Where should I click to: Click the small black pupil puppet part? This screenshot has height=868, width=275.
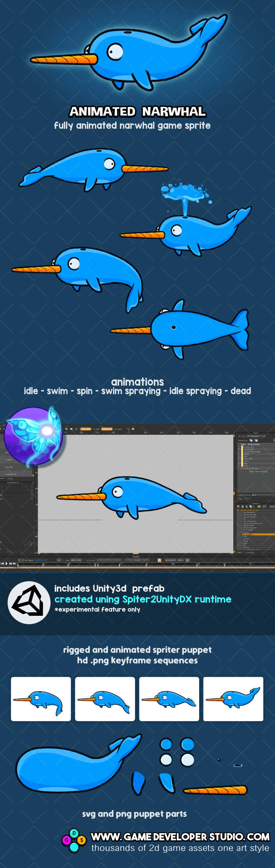click(219, 760)
